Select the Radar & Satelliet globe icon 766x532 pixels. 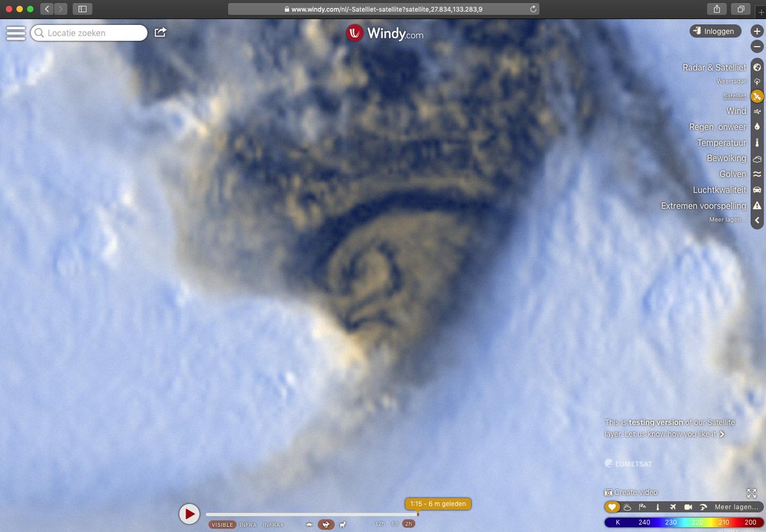pyautogui.click(x=757, y=67)
